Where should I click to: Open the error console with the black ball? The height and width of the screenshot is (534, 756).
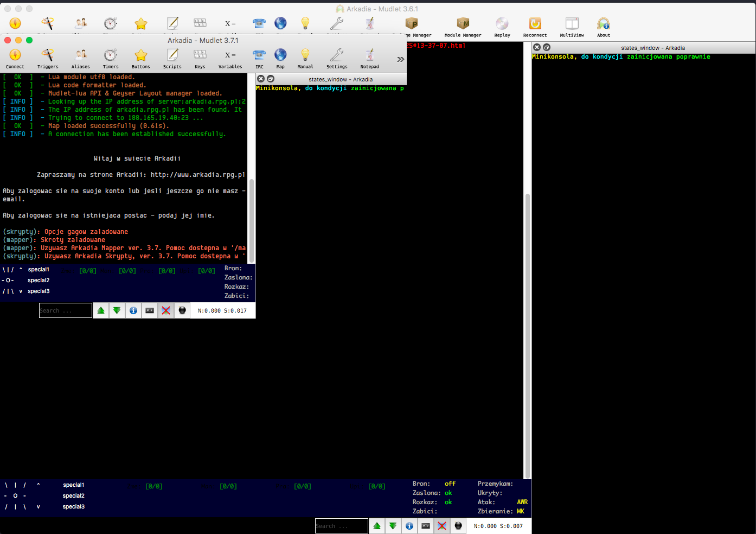(x=458, y=525)
